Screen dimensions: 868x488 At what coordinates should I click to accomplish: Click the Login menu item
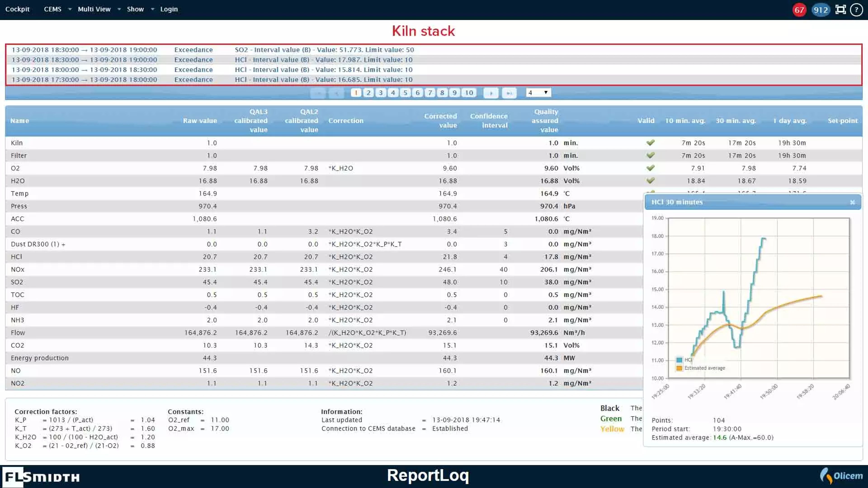(x=169, y=9)
